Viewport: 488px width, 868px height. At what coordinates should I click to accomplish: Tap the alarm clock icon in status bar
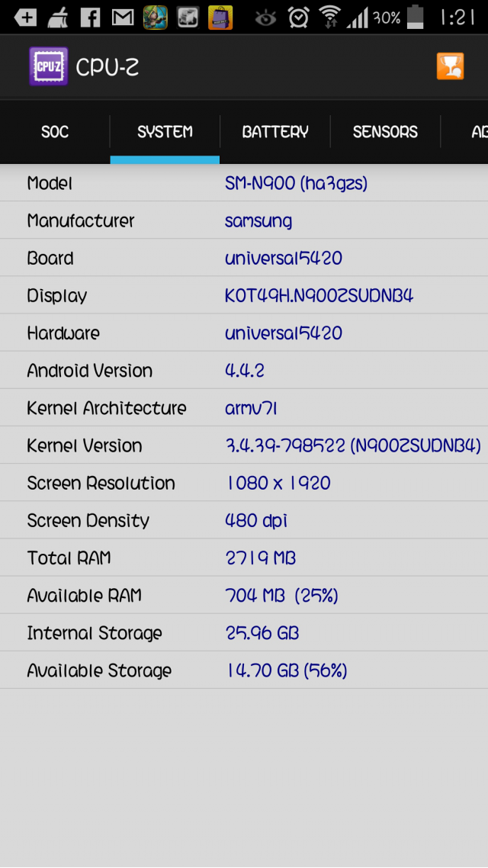coord(299,17)
